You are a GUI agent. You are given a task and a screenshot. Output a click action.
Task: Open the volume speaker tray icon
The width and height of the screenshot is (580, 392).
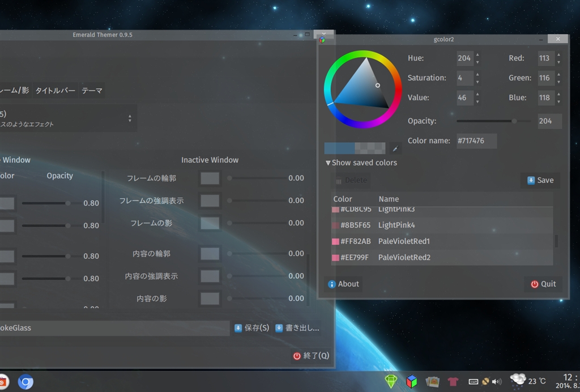[497, 382]
